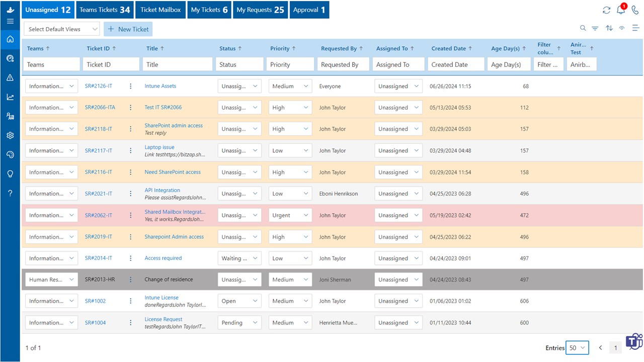This screenshot has height=362, width=644.
Task: Click the New Ticket button
Action: click(128, 29)
